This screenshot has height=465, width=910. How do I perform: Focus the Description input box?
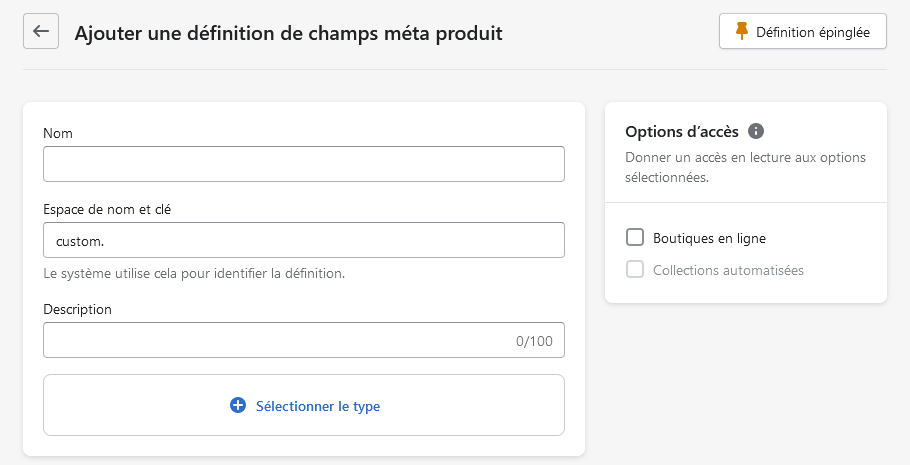tap(304, 340)
